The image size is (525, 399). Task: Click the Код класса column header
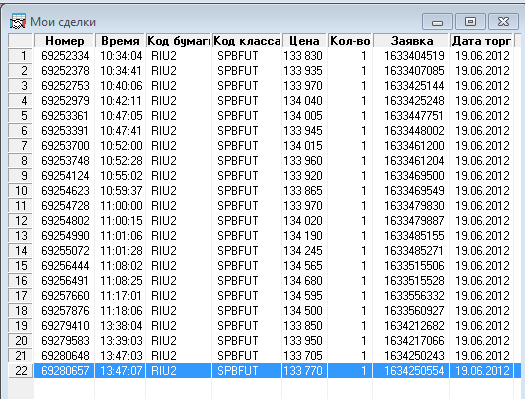[246, 41]
